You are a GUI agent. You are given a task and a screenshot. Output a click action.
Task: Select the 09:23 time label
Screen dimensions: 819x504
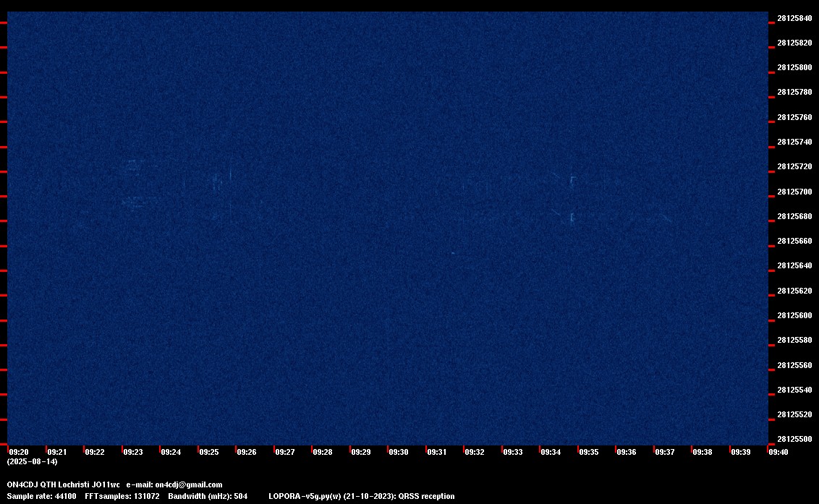(x=132, y=452)
